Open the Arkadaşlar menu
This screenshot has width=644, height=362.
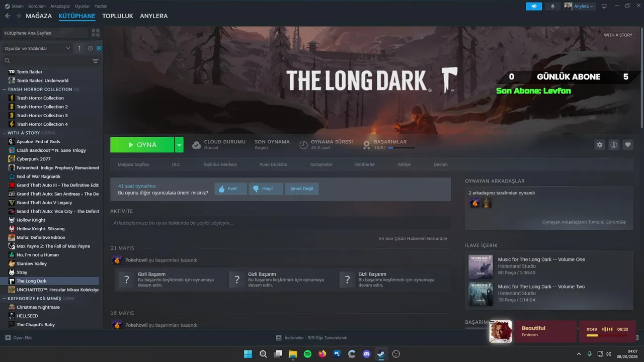[x=60, y=7]
